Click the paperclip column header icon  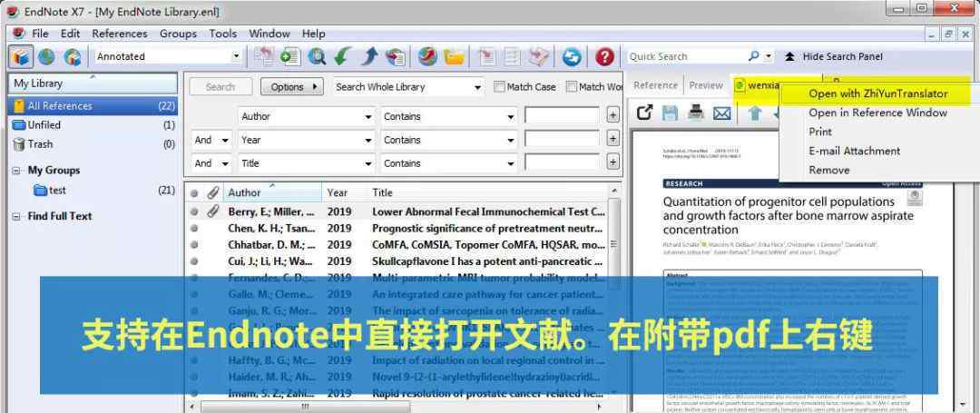[x=213, y=192]
